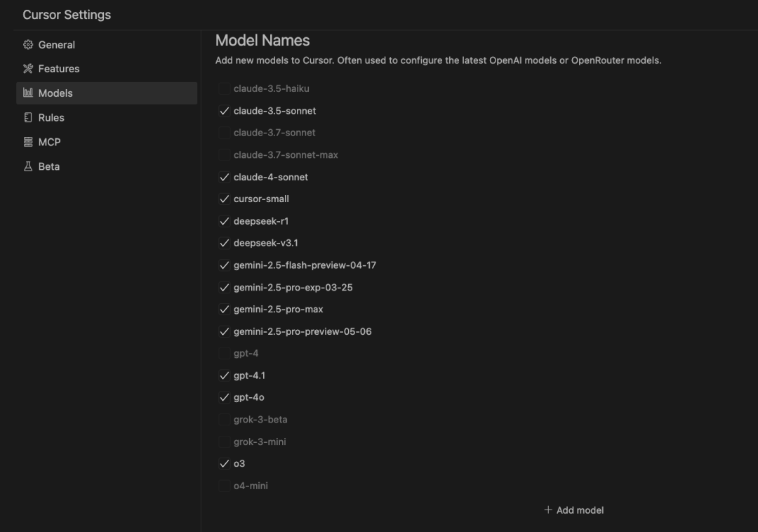
Task: Uncheck the o3 model
Action: click(x=224, y=463)
